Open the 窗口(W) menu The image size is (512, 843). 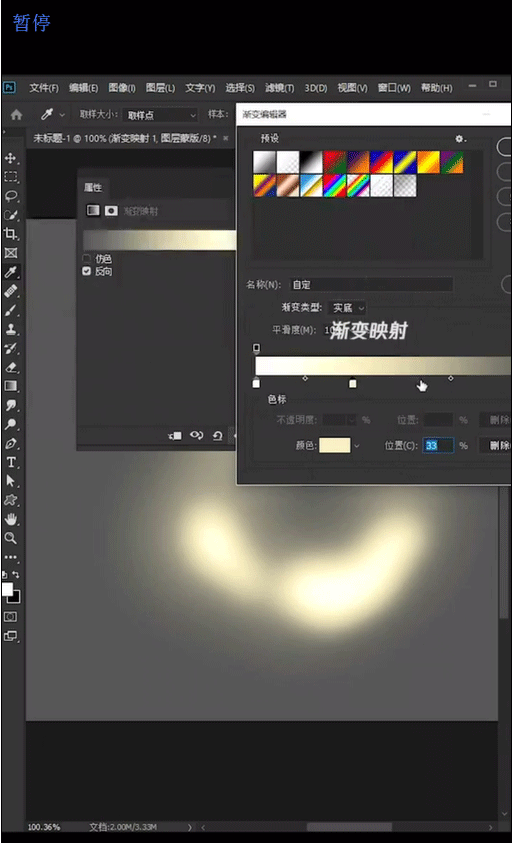[394, 88]
